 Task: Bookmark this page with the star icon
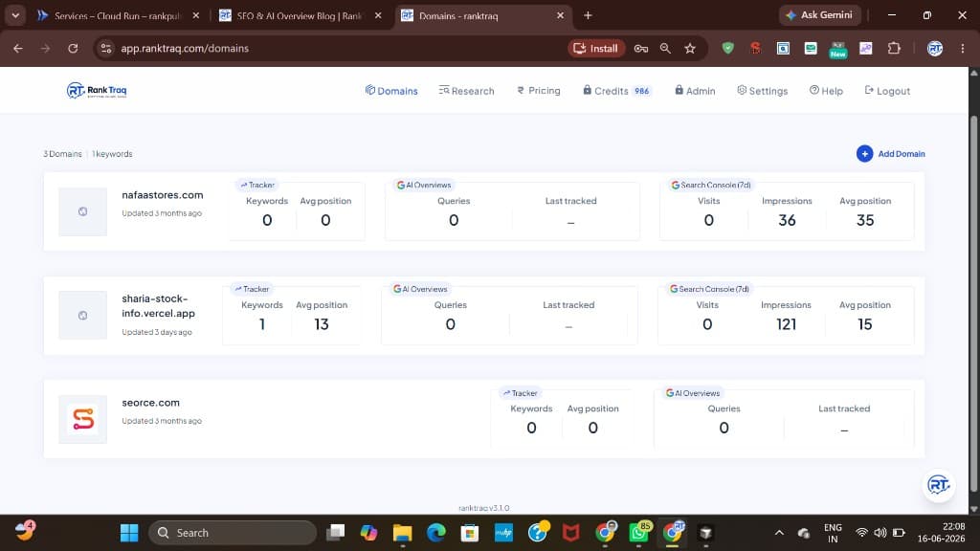(690, 48)
